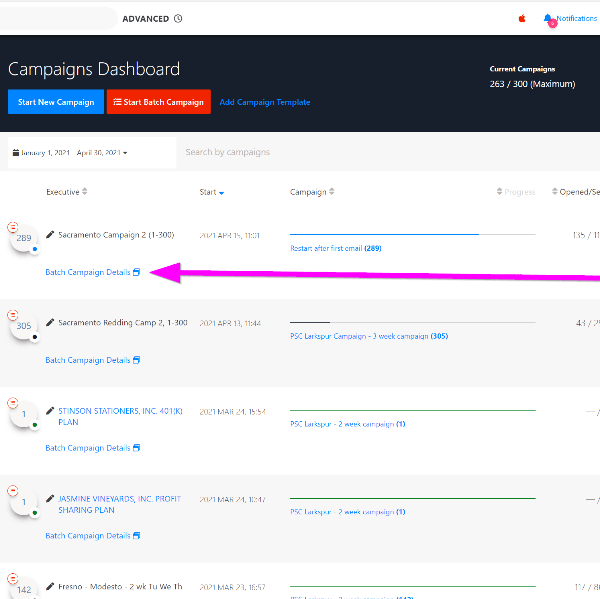Sort by the Executive column header

(x=66, y=192)
